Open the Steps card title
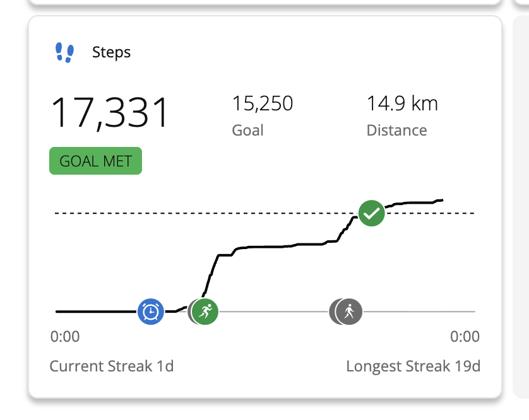This screenshot has height=420, width=529. [112, 52]
